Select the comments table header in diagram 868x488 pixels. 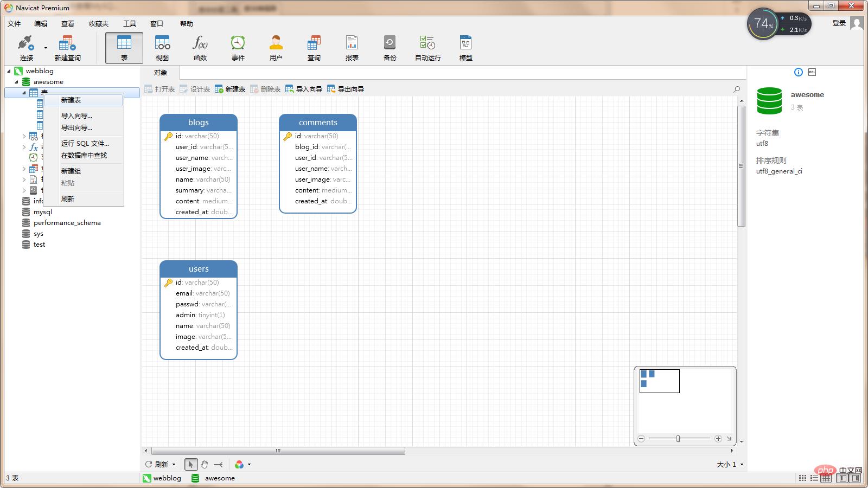pyautogui.click(x=318, y=123)
